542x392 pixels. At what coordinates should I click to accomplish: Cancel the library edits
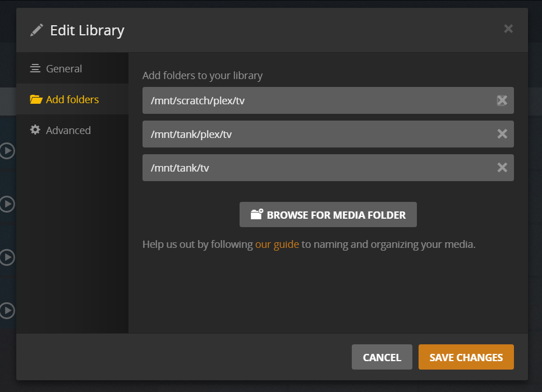coord(382,357)
